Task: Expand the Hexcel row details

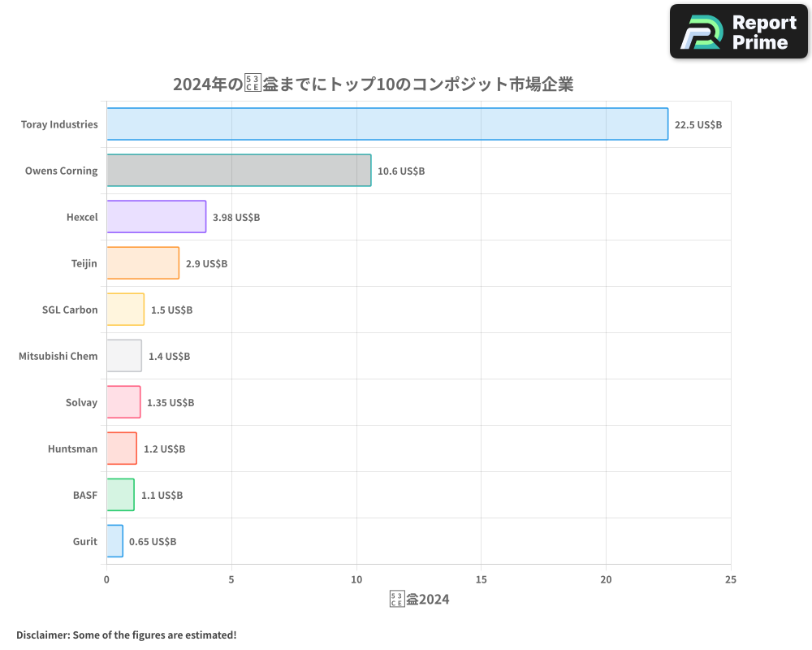Action: coord(82,217)
